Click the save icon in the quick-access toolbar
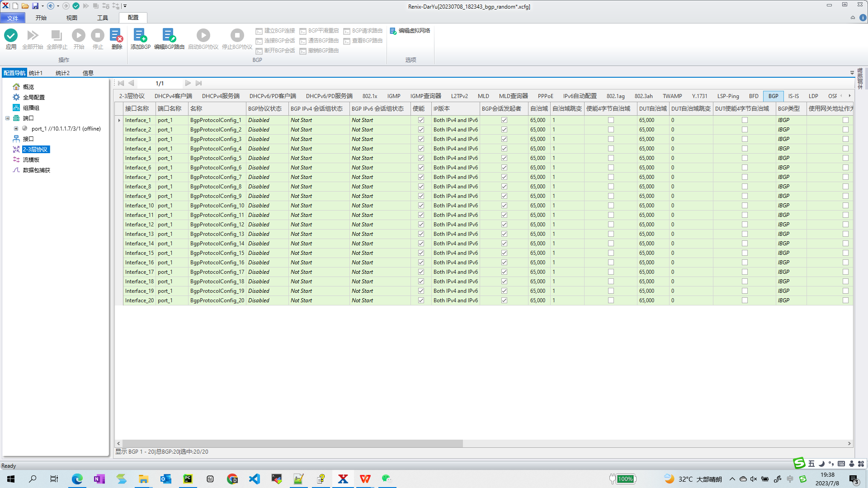 [35, 6]
